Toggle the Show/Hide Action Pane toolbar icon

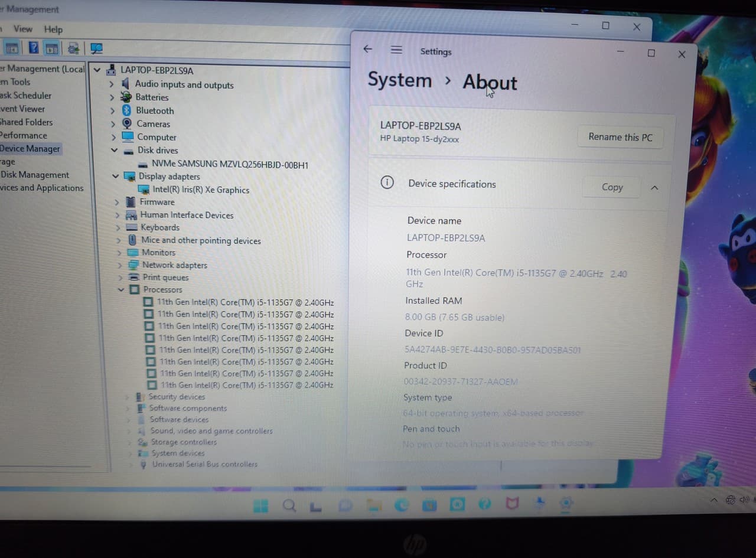pyautogui.click(x=52, y=48)
